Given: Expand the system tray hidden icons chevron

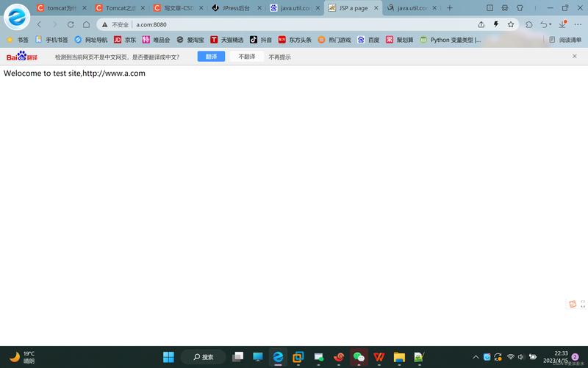Looking at the screenshot, I should (476, 357).
